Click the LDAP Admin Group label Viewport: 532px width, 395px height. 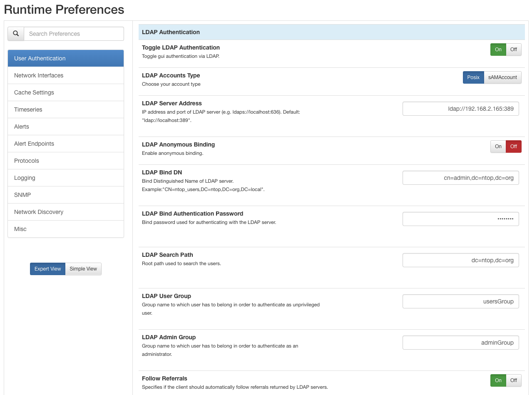pyautogui.click(x=169, y=337)
